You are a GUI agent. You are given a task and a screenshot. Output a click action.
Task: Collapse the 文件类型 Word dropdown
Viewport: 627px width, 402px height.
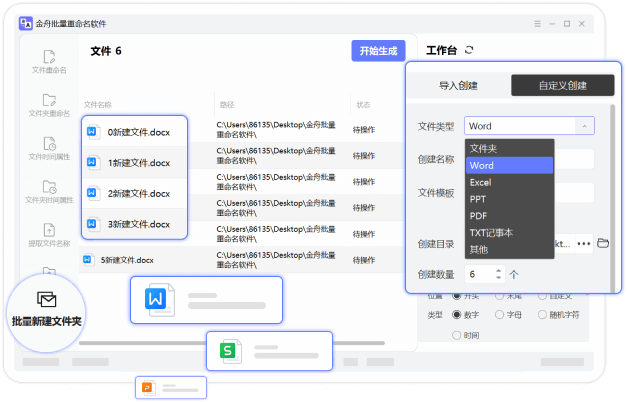[584, 126]
